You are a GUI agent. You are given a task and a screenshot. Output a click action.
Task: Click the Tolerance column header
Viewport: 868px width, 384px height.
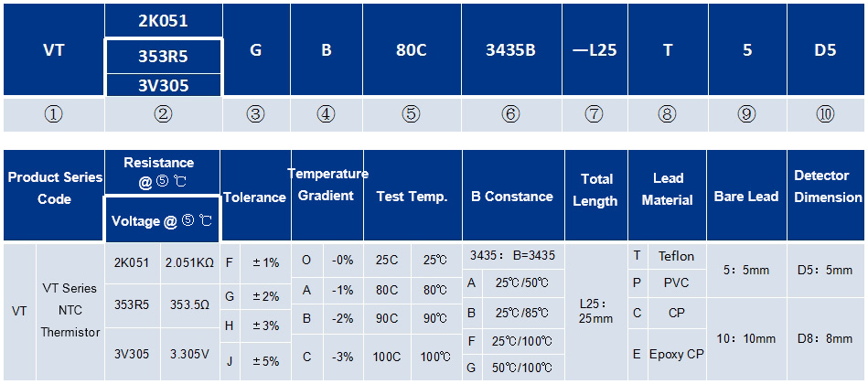point(254,196)
